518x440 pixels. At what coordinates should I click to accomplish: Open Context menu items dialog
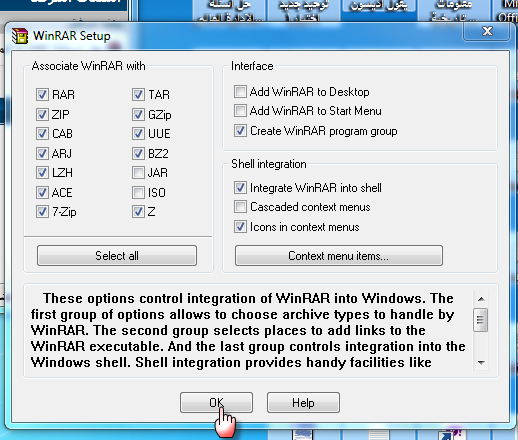(339, 256)
